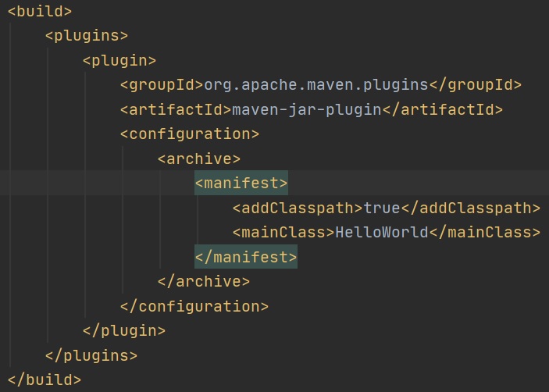The image size is (549, 392).
Task: Place cursor in HelloWorld main class value
Action: point(382,232)
